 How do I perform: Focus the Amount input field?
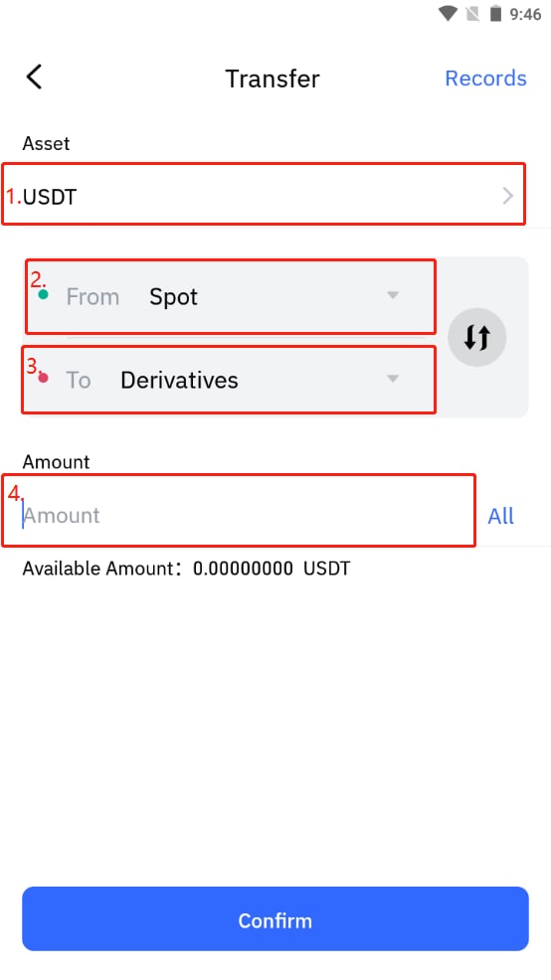[x=239, y=511]
